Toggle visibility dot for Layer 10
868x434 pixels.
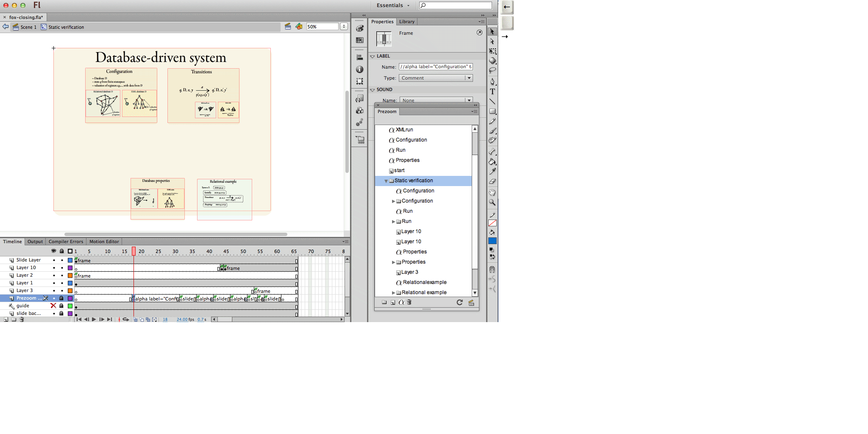(x=54, y=268)
